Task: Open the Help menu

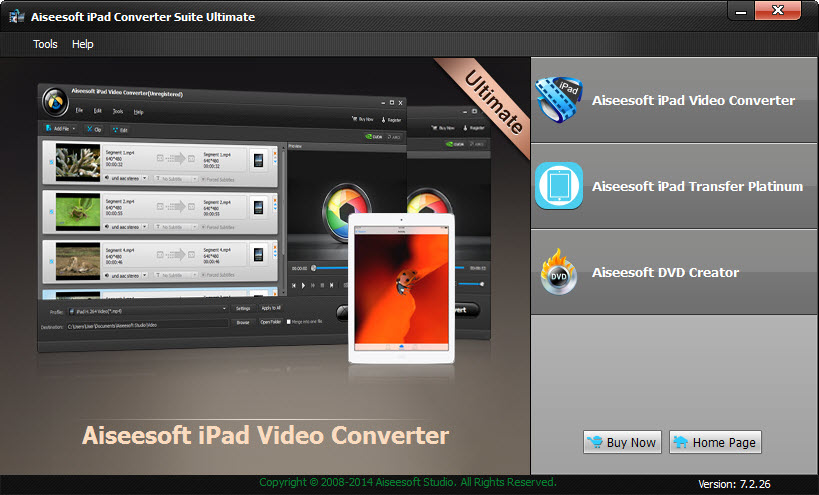Action: click(x=83, y=44)
